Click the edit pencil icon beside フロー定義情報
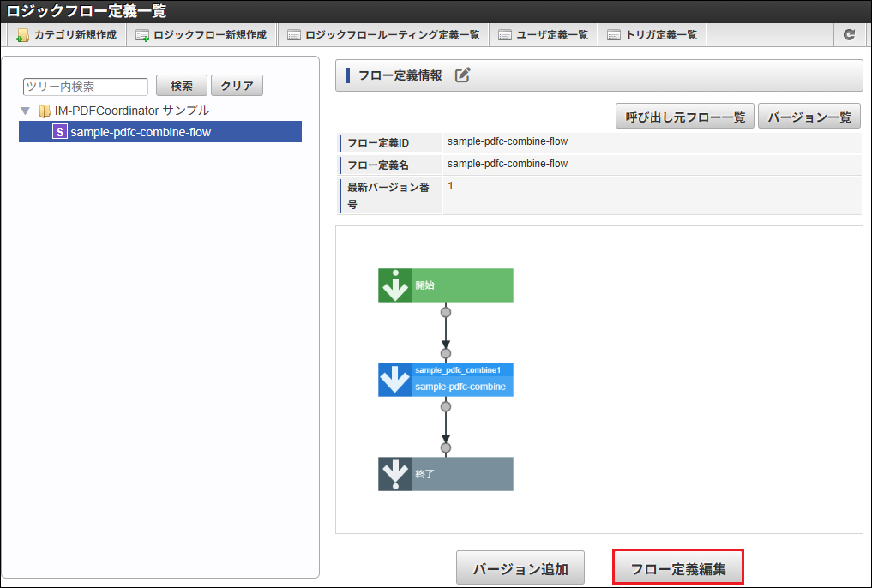The height and width of the screenshot is (588, 872). pyautogui.click(x=463, y=75)
